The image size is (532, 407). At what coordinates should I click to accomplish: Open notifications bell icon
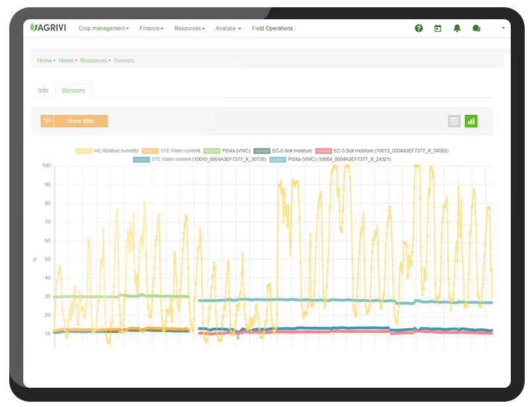point(457,29)
